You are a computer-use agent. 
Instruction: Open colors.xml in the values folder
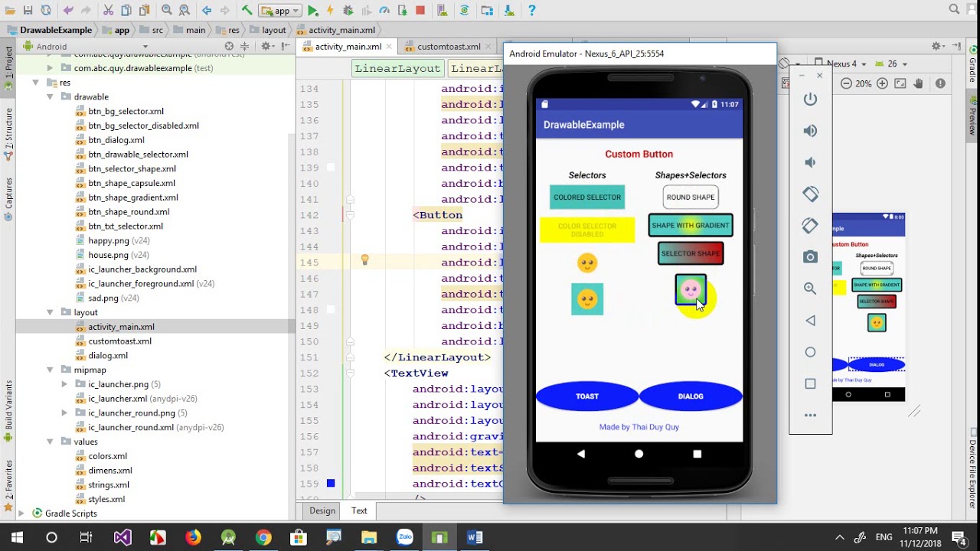107,456
